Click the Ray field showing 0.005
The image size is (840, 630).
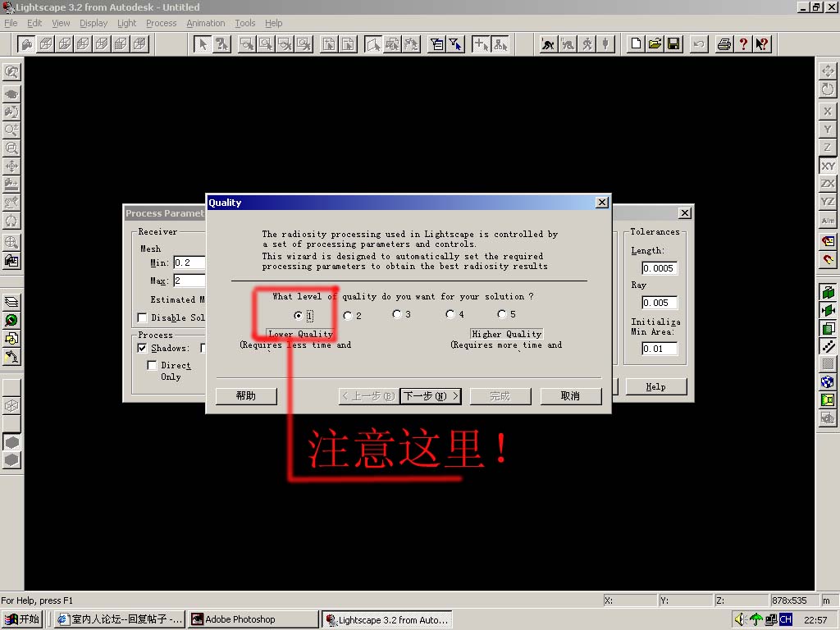(x=660, y=303)
